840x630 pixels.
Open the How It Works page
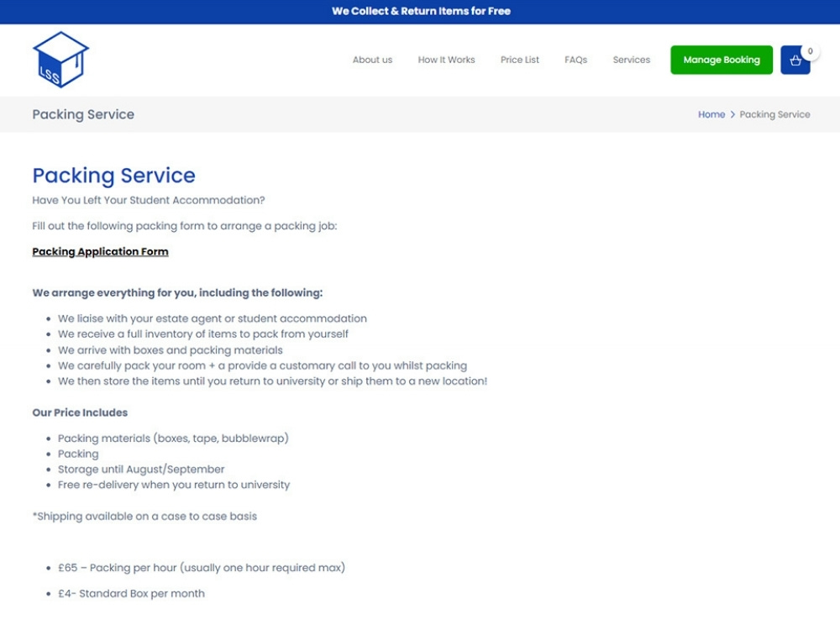(x=446, y=60)
